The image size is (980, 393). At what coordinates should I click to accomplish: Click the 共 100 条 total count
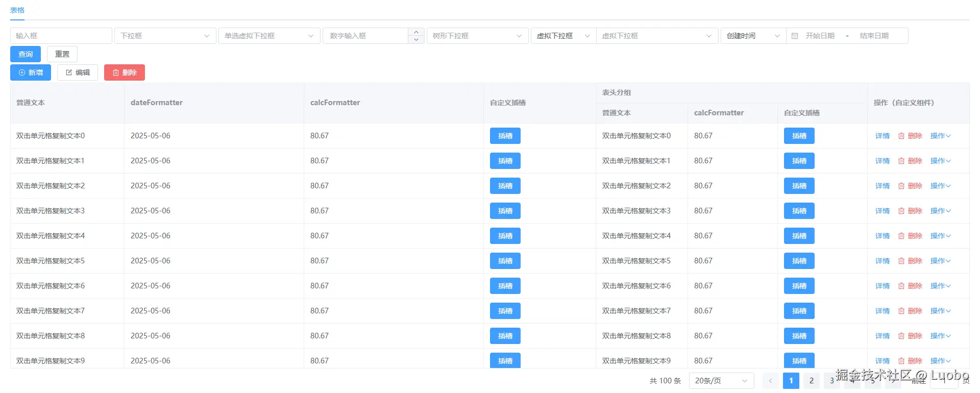click(666, 381)
